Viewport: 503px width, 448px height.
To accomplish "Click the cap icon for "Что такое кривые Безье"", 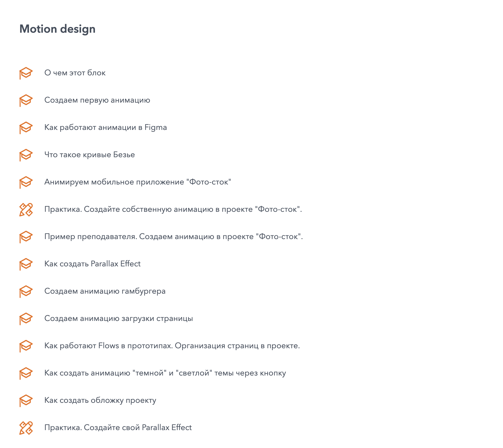I will [x=26, y=155].
